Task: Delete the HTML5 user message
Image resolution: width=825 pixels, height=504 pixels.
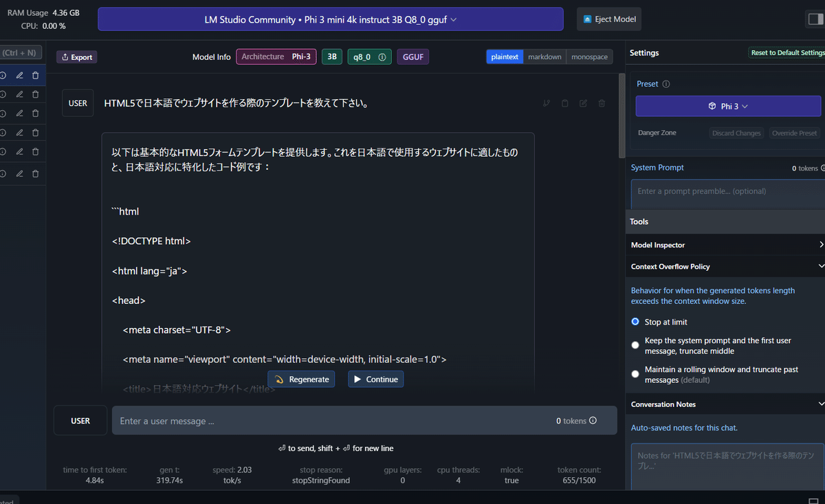Action: coord(602,103)
